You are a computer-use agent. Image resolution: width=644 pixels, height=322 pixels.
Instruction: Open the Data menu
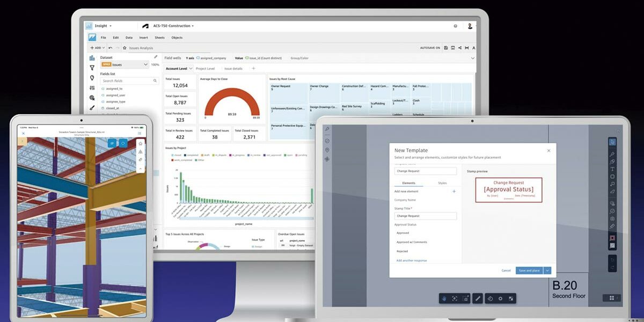pyautogui.click(x=129, y=38)
